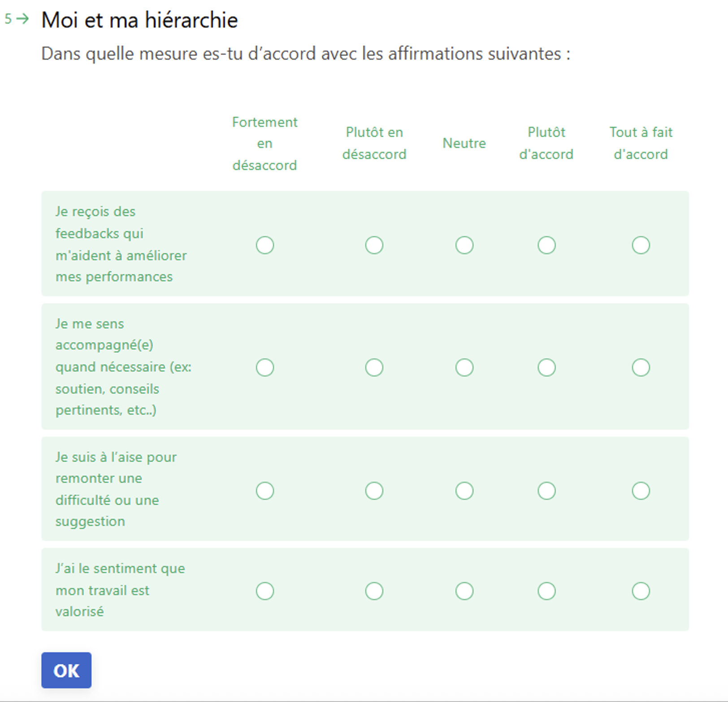The height and width of the screenshot is (702, 728).
Task: Pick 'Plutôt d'accord' for feeling accompanied
Action: point(546,367)
